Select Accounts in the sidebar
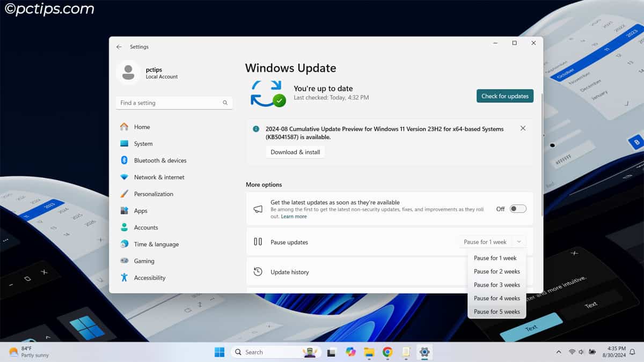 146,227
